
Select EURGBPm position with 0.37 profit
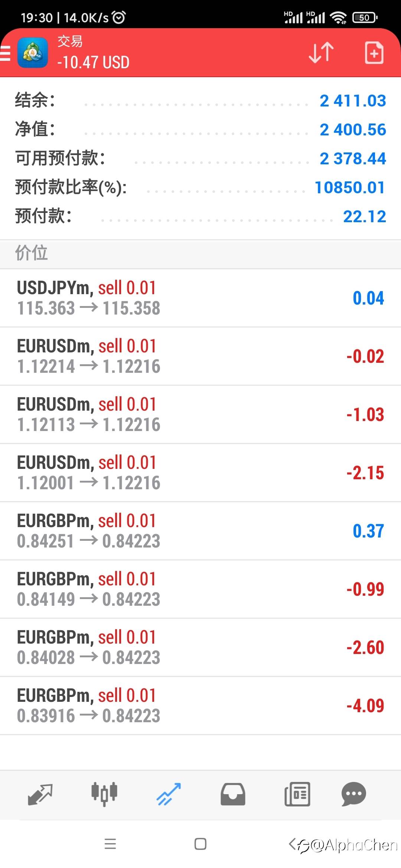coord(200,531)
